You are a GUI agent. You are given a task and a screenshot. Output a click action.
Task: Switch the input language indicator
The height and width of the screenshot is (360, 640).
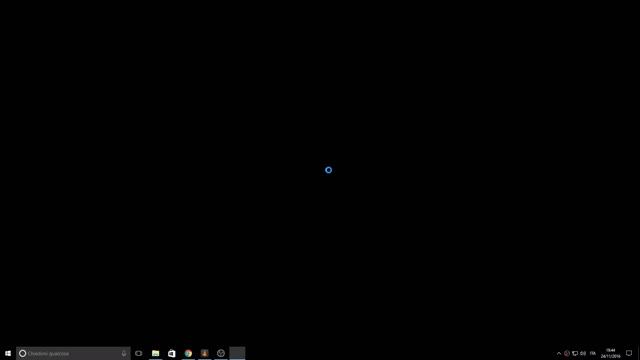[x=593, y=353]
